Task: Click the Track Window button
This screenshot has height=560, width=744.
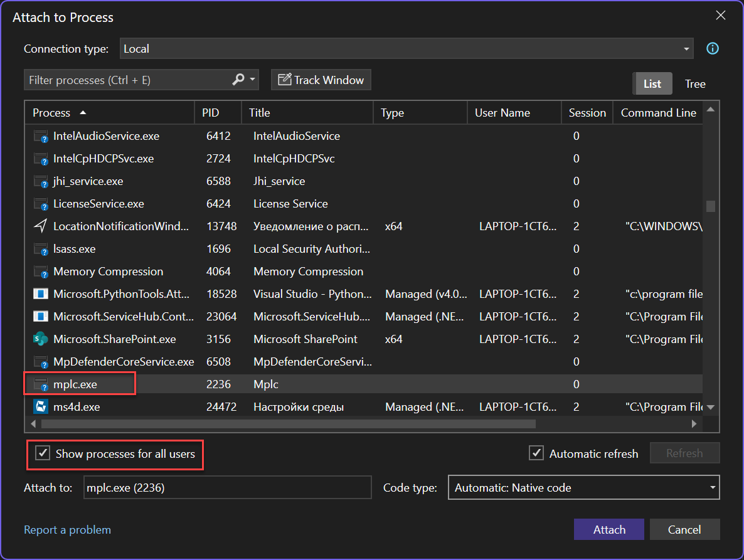Action: [x=321, y=80]
